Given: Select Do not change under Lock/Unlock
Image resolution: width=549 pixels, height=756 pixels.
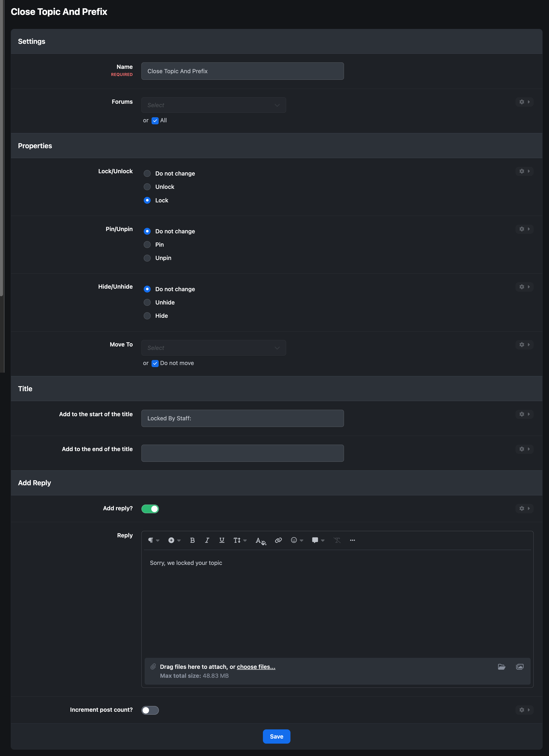Looking at the screenshot, I should 147,174.
